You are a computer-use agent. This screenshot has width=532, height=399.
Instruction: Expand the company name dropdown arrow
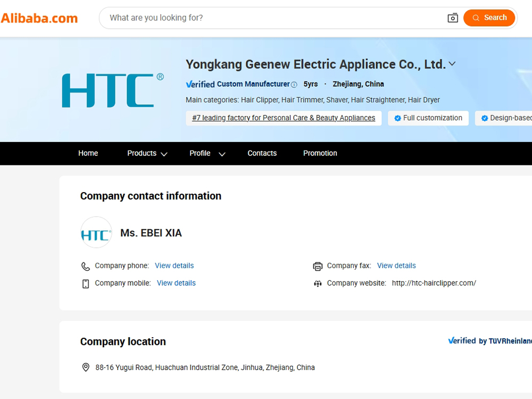pyautogui.click(x=452, y=63)
